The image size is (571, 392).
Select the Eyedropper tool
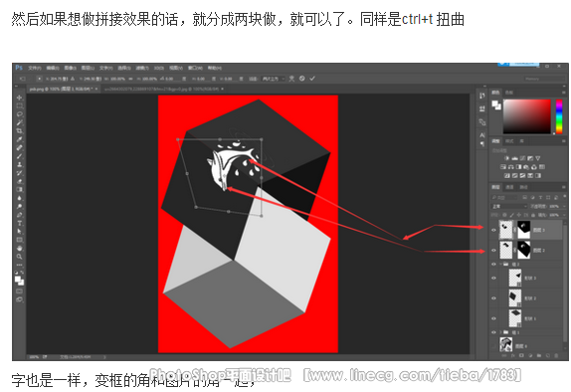[19, 139]
